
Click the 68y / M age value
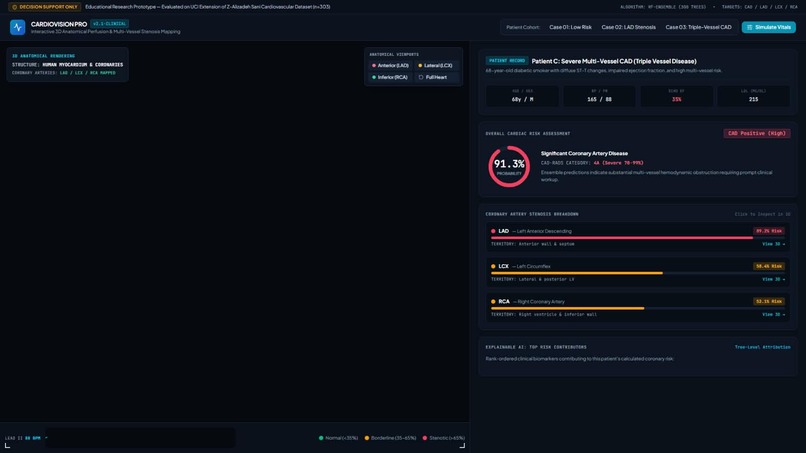[x=522, y=99]
